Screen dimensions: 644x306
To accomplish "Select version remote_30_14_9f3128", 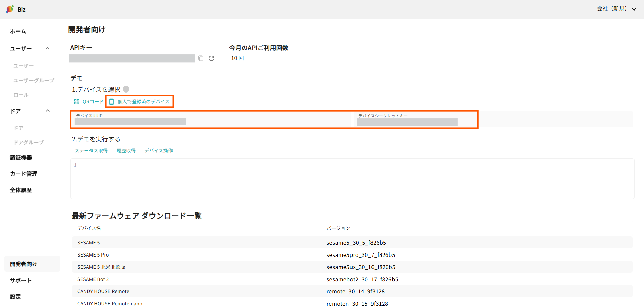I will (x=356, y=291).
